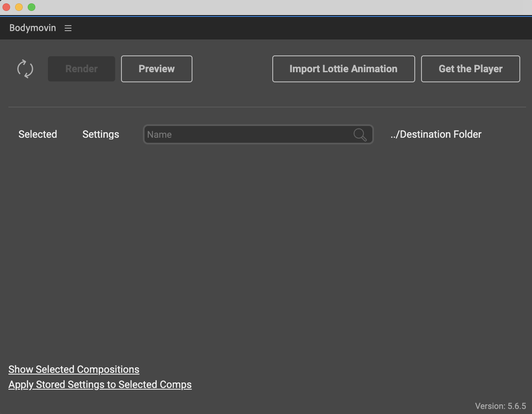This screenshot has width=532, height=414.
Task: Click the Render button
Action: point(82,69)
